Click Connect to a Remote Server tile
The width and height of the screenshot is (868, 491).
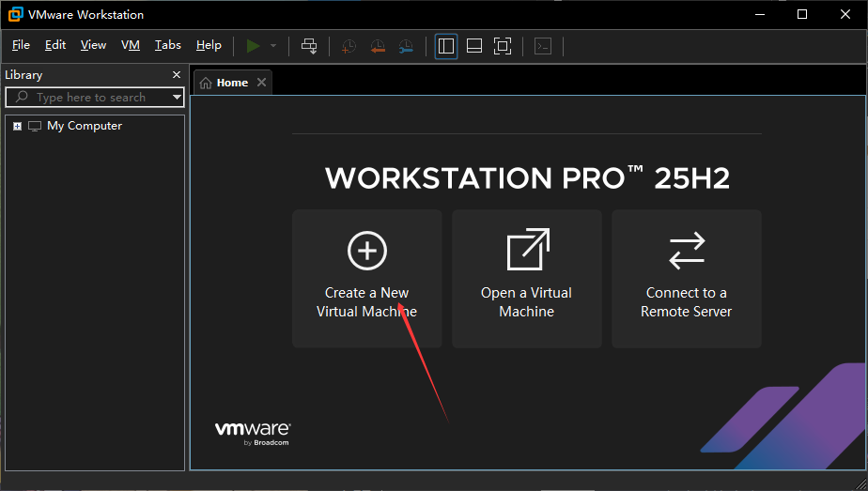[x=687, y=279]
